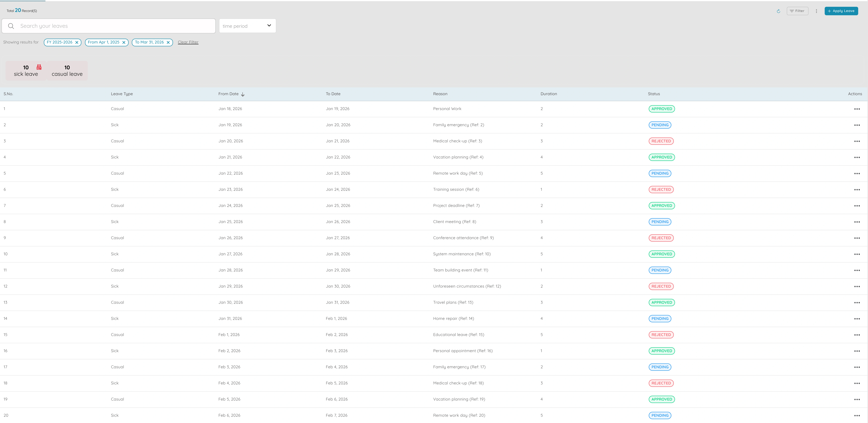868x423 pixels.
Task: Click the search magnifier icon
Action: coord(11,26)
